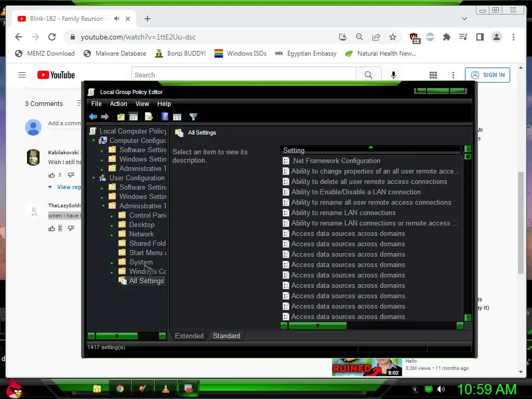Collapse the User Configuration tree node
Image resolution: width=532 pixels, height=399 pixels.
pos(94,178)
